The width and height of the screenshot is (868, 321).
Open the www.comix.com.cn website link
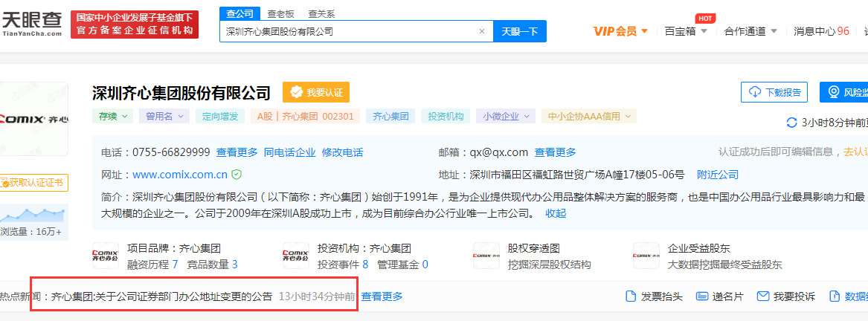[180, 175]
